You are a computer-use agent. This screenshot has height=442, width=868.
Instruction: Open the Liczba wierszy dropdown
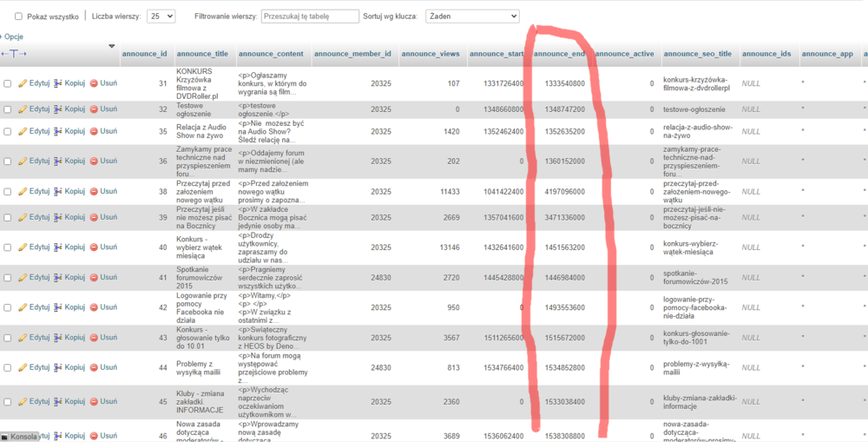[161, 16]
